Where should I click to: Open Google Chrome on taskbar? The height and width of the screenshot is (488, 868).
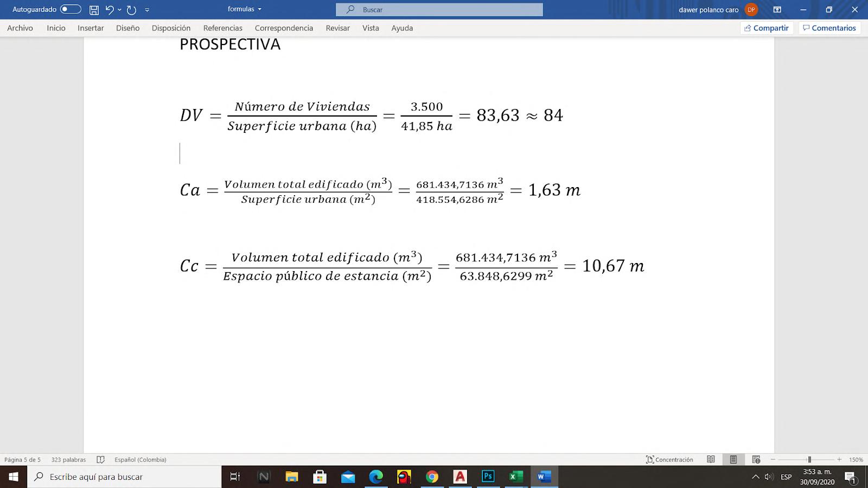point(432,477)
